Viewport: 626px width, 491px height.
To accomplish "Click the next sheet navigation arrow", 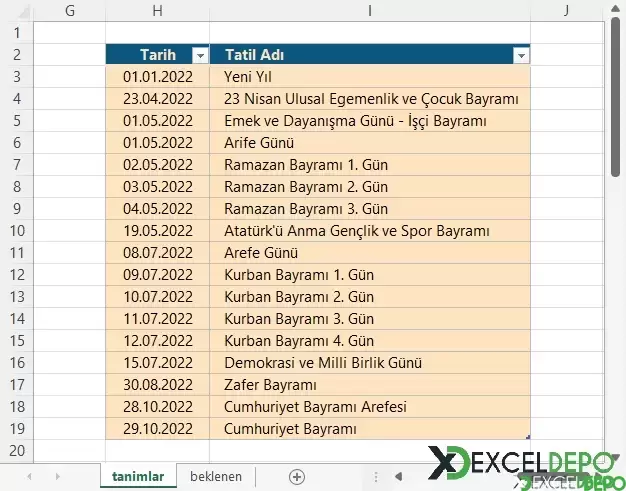I will pyautogui.click(x=58, y=477).
